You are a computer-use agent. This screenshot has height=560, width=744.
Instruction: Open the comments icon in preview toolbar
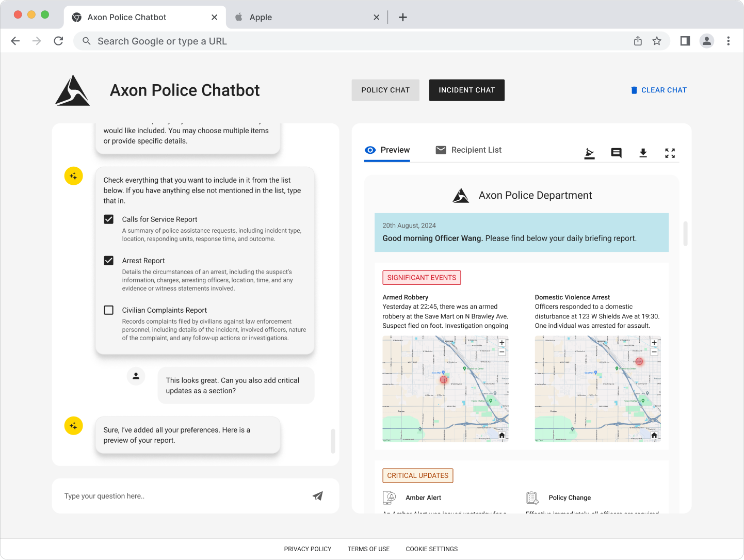pyautogui.click(x=616, y=153)
